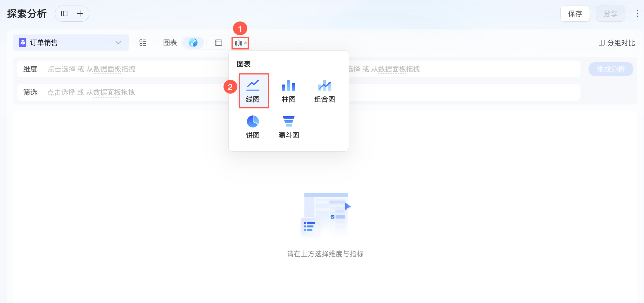This screenshot has height=303, width=644.
Task: Switch to the table view toggle
Action: pyautogui.click(x=218, y=43)
